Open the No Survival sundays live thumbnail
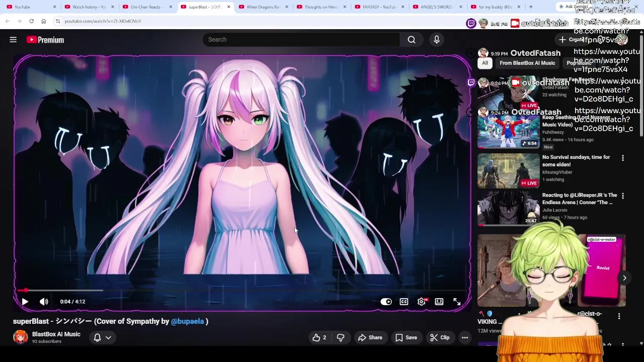644x362 pixels. 508,171
